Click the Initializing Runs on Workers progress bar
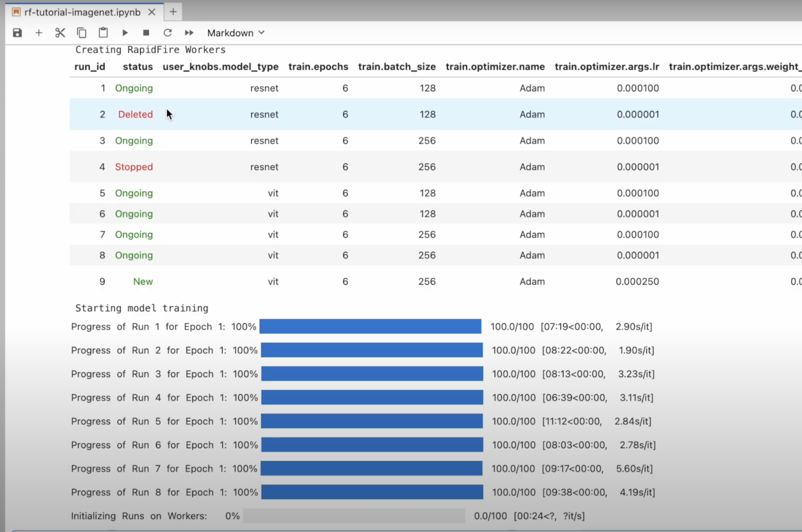The image size is (802, 532). click(x=354, y=516)
